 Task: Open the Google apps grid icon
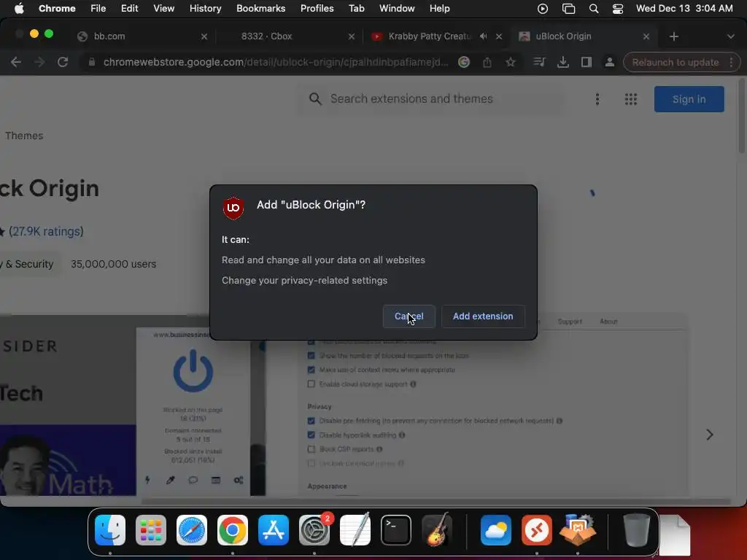pos(631,99)
